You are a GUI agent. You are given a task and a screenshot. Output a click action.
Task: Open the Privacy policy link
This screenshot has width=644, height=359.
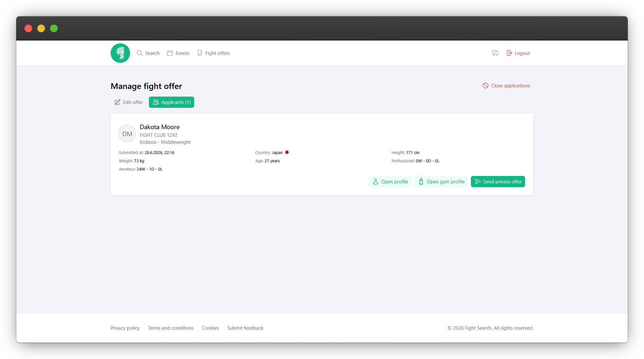click(125, 328)
